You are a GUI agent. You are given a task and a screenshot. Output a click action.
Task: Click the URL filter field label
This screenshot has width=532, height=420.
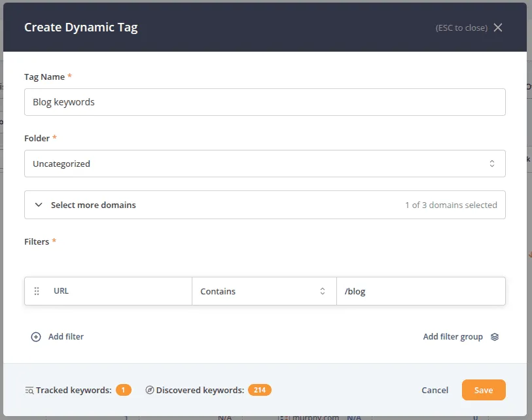(61, 290)
